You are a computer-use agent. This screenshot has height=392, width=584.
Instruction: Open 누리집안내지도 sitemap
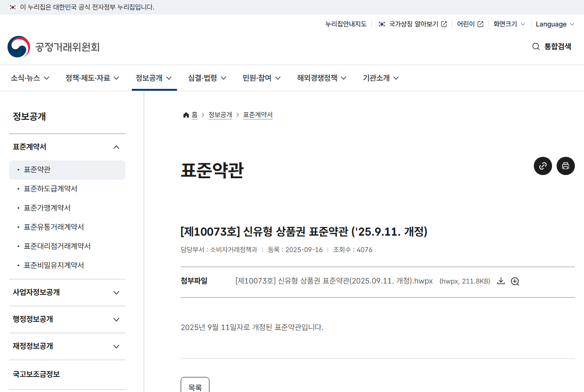click(x=346, y=24)
